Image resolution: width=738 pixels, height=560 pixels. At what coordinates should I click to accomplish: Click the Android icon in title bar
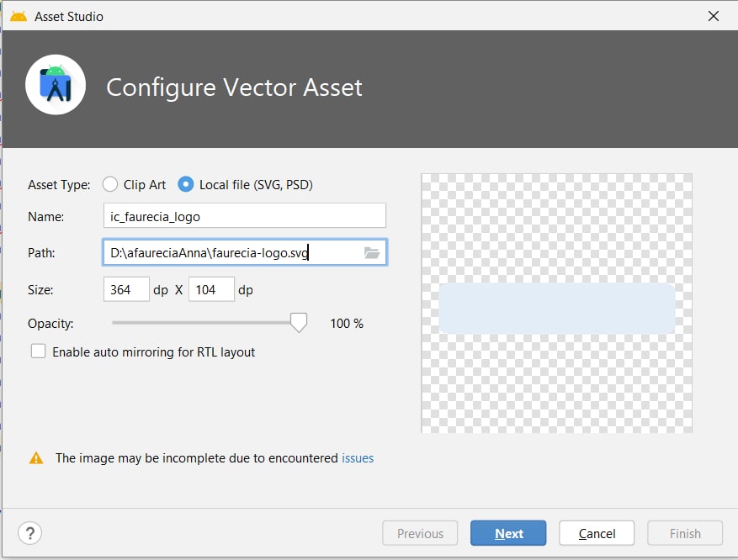pyautogui.click(x=19, y=16)
